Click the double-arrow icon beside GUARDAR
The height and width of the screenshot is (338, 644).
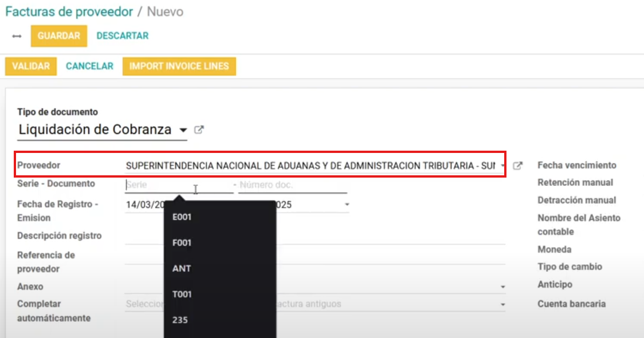[x=17, y=36]
